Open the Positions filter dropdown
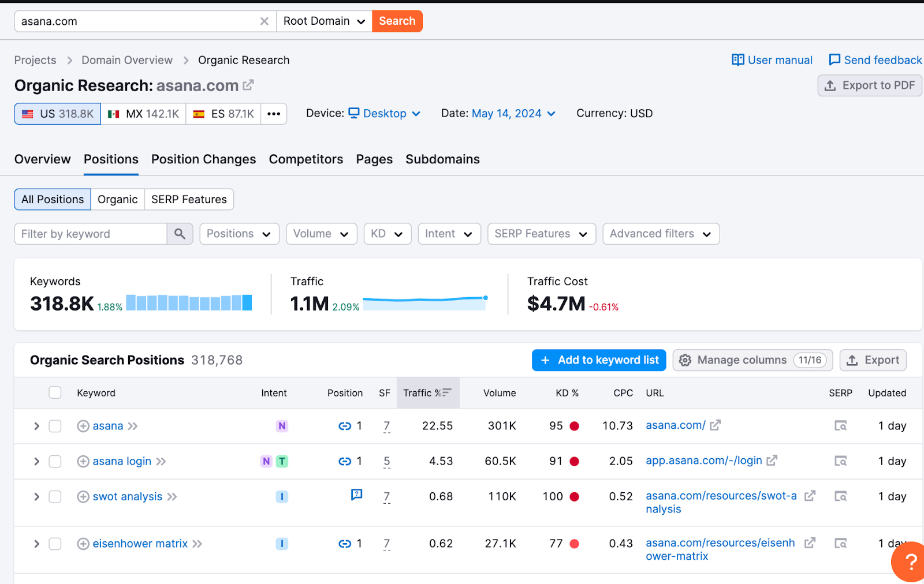This screenshot has width=924, height=584. (239, 234)
